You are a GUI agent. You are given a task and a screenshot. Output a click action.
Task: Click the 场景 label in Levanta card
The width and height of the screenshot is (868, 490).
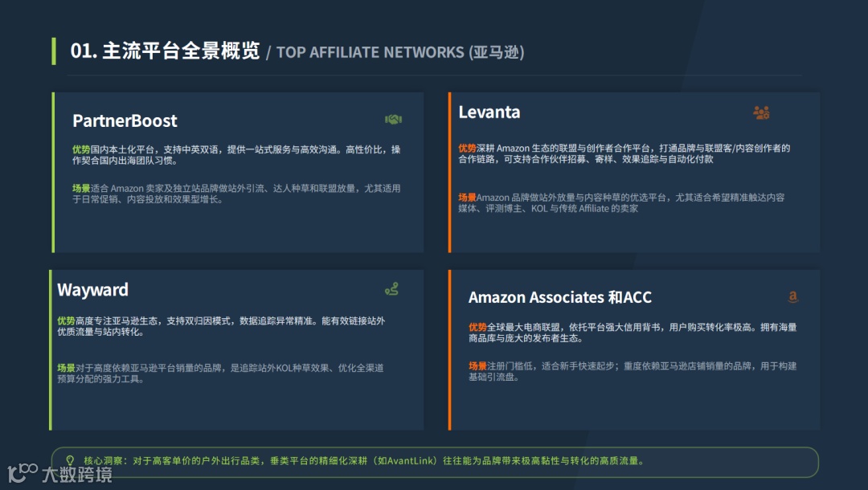[x=467, y=198]
